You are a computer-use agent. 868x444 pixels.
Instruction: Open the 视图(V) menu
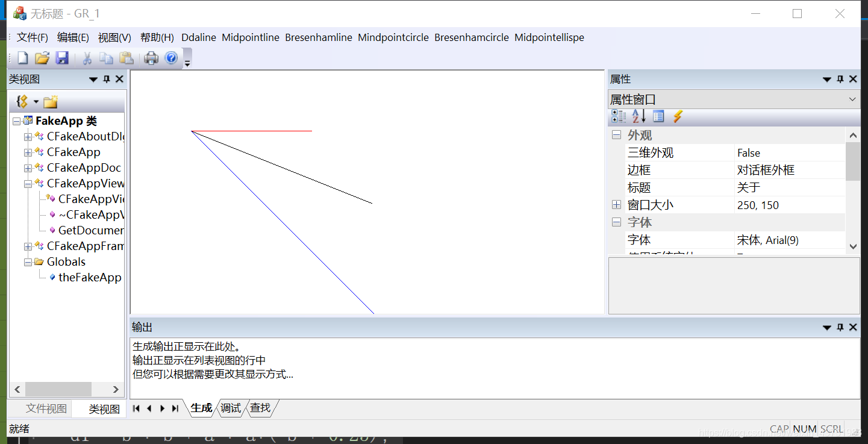[x=114, y=37]
